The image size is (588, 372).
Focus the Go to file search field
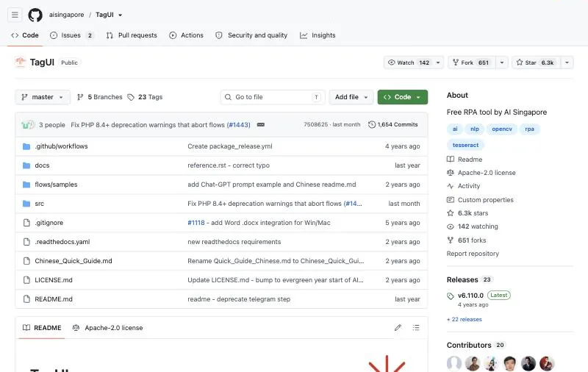click(273, 97)
